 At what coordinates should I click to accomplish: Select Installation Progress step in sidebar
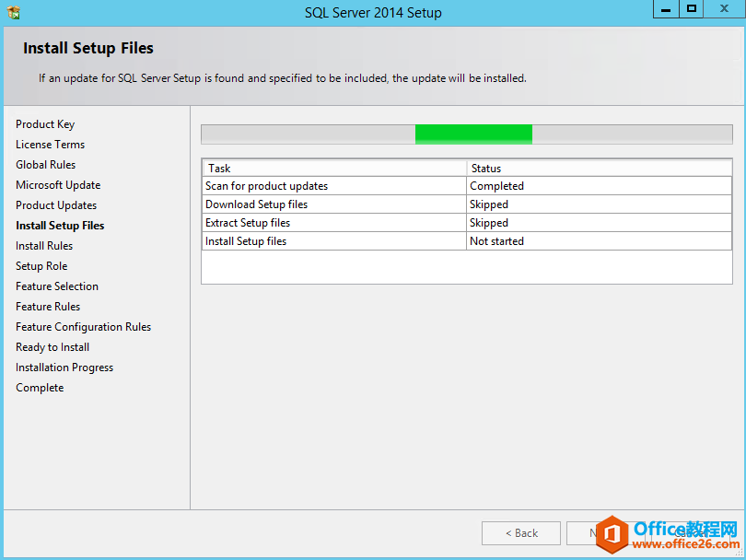coord(64,367)
